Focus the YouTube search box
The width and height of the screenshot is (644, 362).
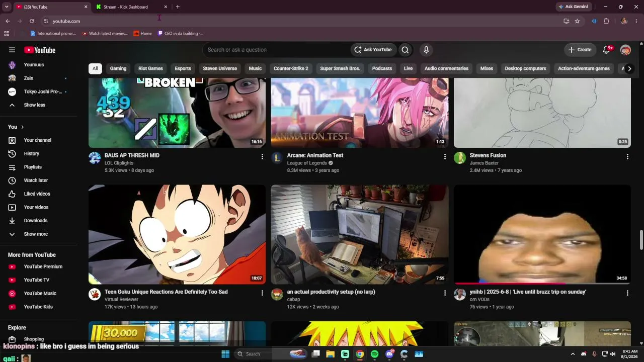277,50
